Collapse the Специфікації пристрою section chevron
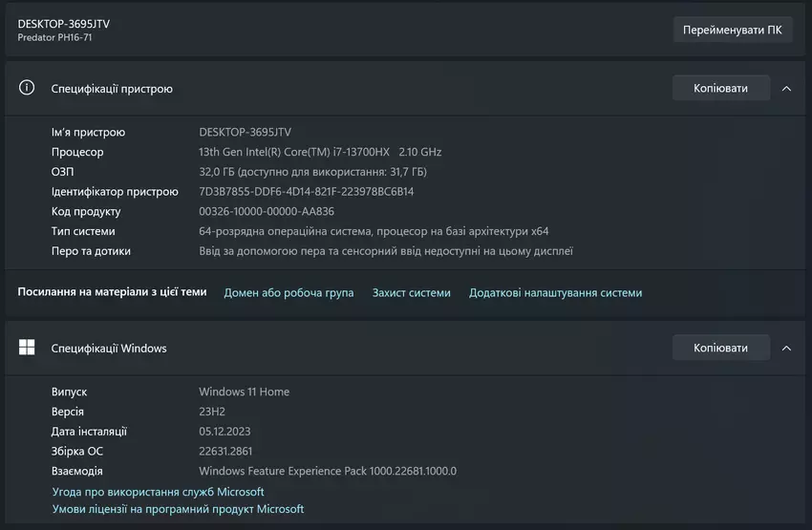This screenshot has height=530, width=812. pyautogui.click(x=786, y=88)
